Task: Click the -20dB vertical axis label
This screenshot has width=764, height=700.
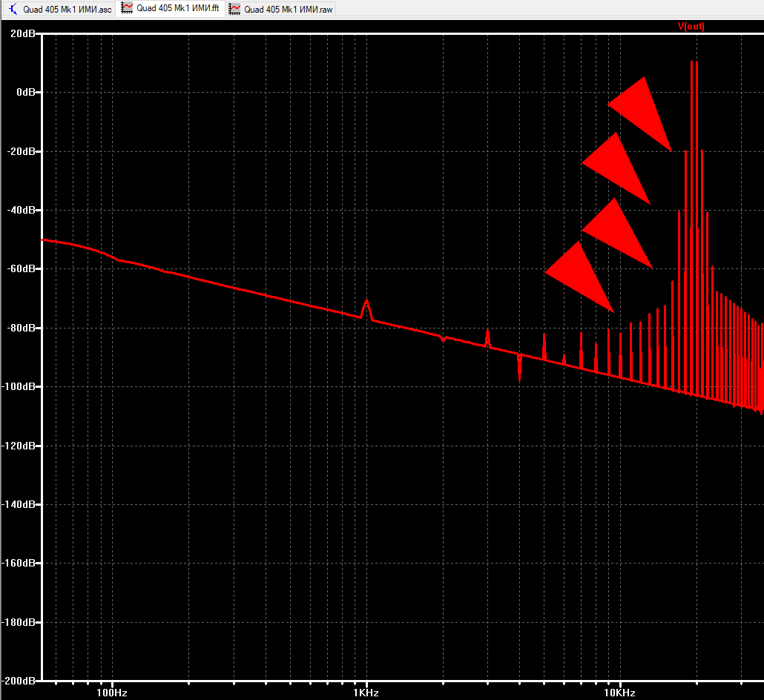Action: pos(21,151)
